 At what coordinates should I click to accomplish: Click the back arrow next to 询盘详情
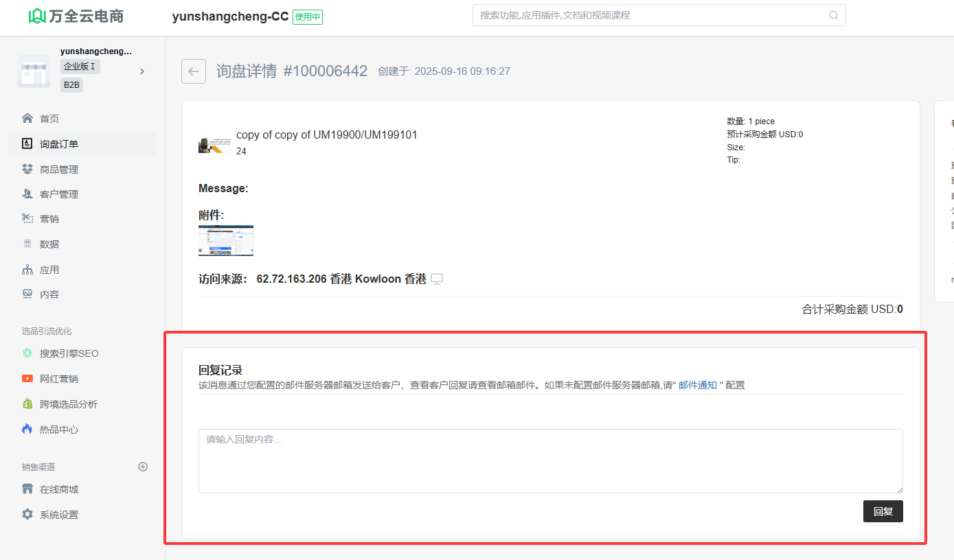[x=194, y=71]
